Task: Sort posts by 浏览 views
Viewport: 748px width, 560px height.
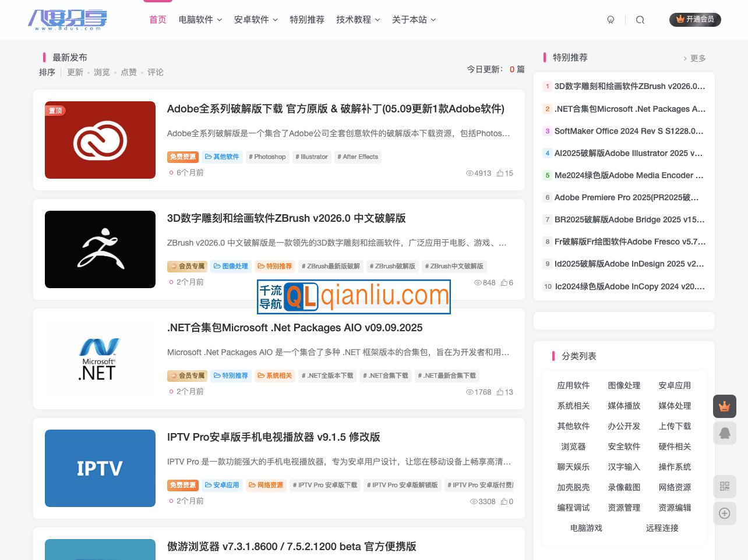Action: (x=102, y=72)
